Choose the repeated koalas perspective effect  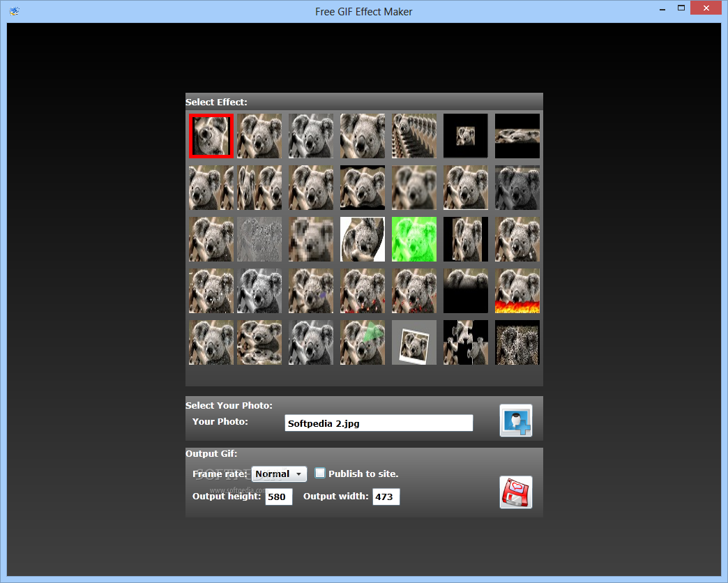point(414,136)
